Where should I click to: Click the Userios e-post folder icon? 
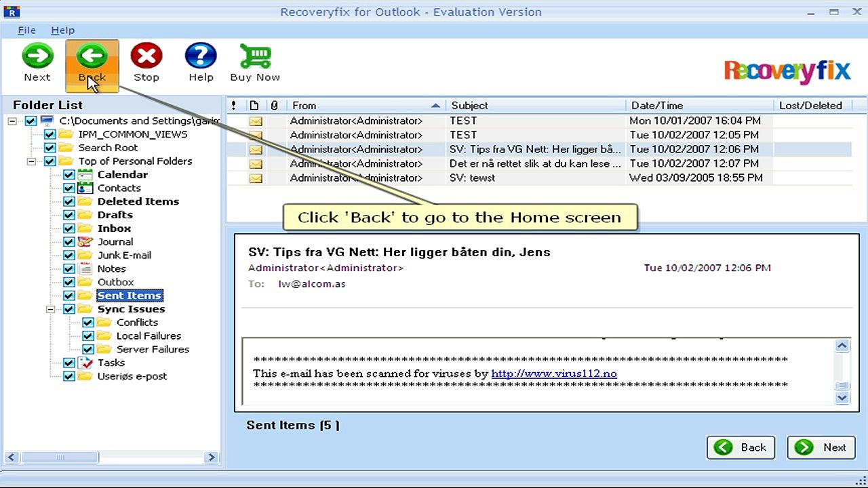[85, 376]
